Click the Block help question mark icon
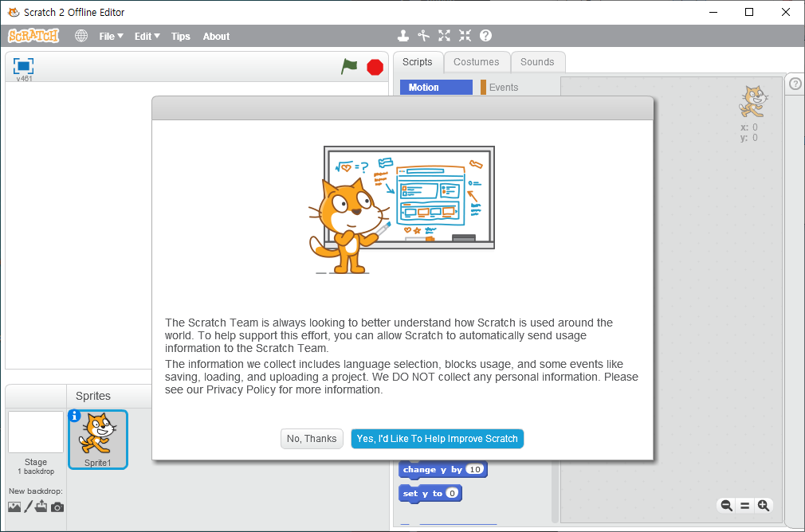 click(x=485, y=36)
